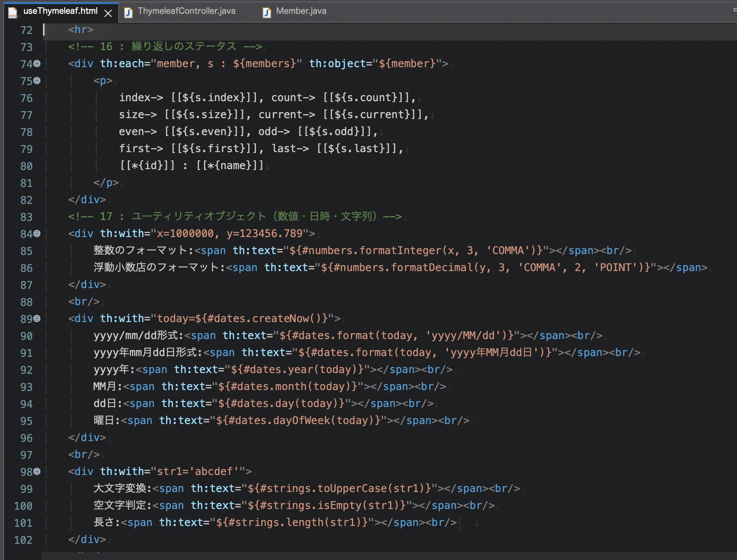
Task: Click the Java icon on Member.java tab
Action: point(266,13)
